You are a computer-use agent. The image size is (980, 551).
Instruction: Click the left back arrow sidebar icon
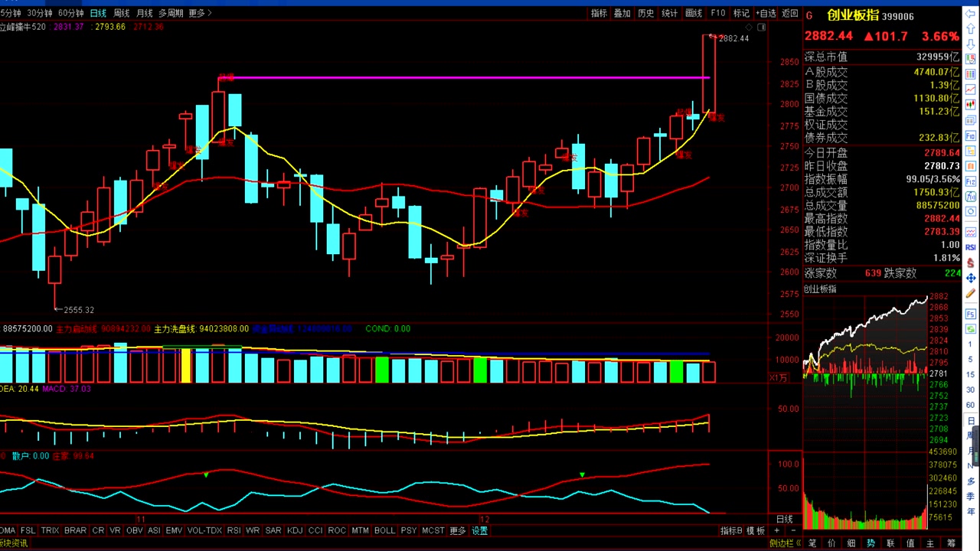coord(971,13)
